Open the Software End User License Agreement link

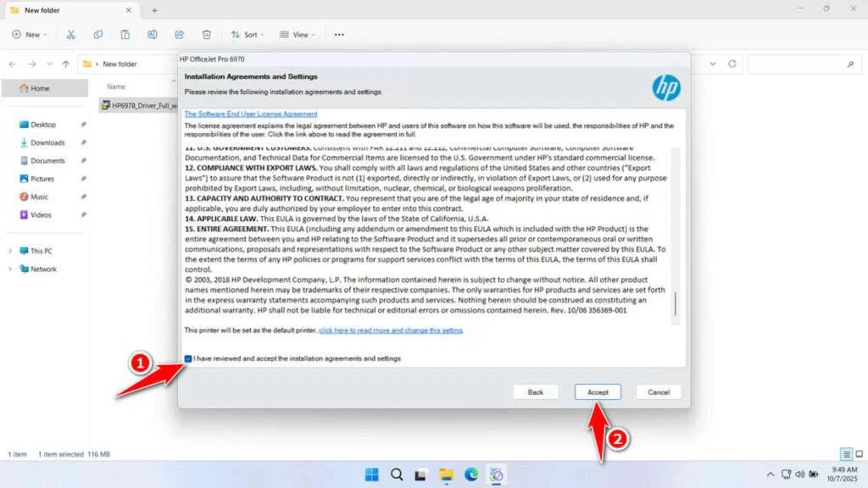click(250, 114)
